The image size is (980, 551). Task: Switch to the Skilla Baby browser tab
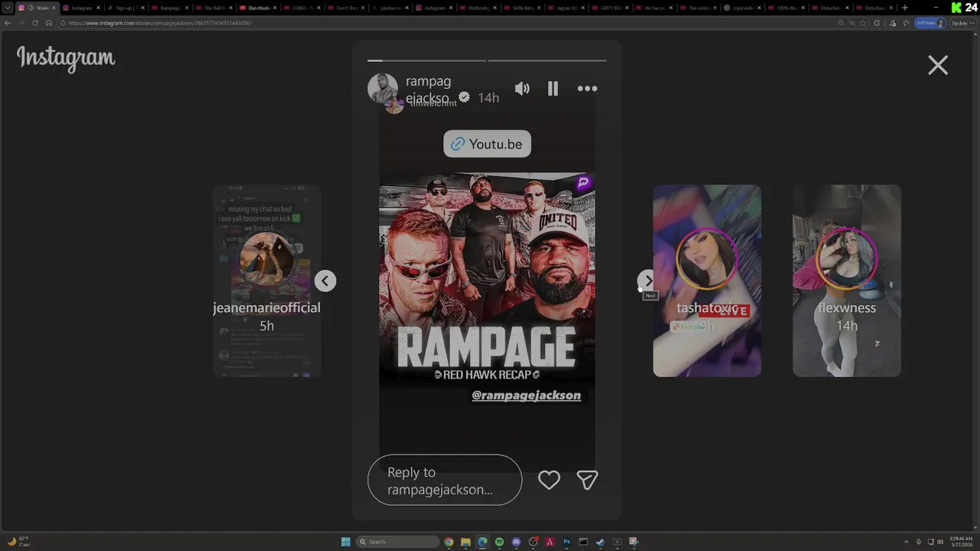coord(523,8)
